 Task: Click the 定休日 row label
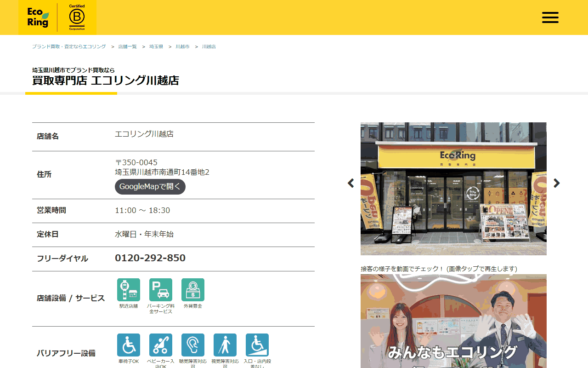[48, 234]
